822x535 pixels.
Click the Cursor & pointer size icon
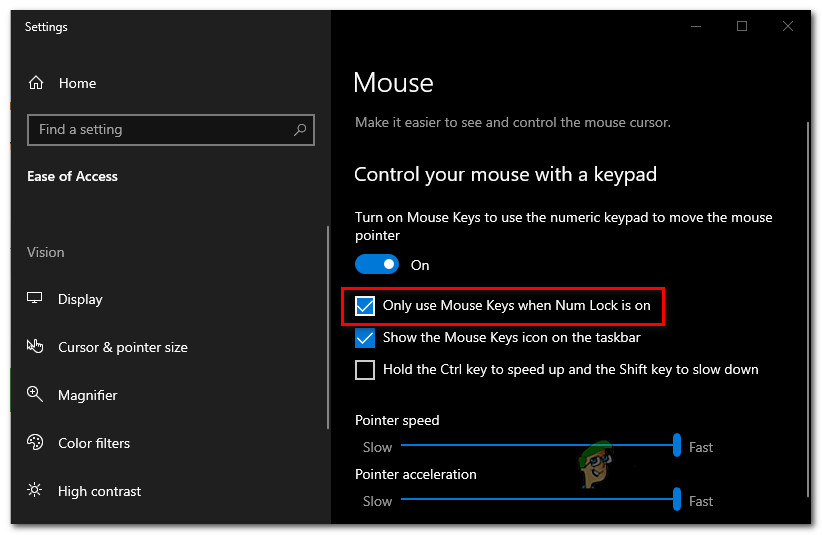pyautogui.click(x=35, y=347)
